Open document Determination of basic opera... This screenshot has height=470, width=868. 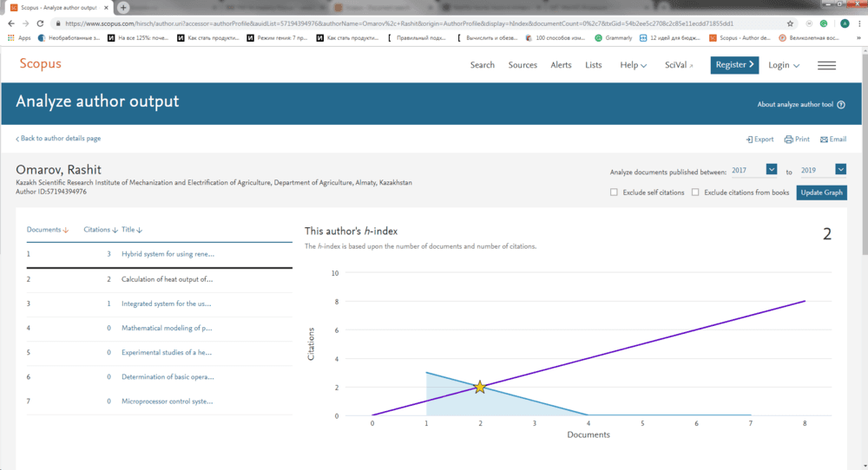click(168, 377)
